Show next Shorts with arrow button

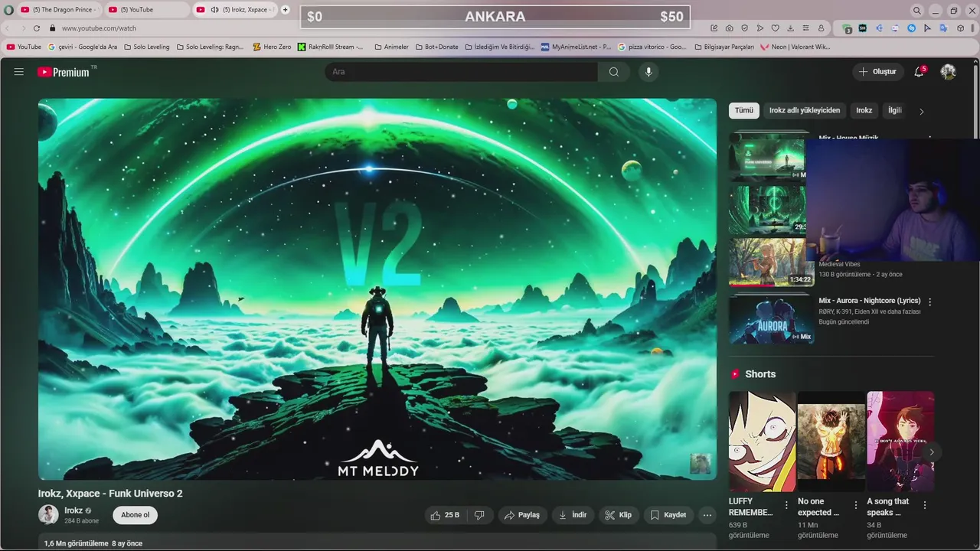(932, 452)
